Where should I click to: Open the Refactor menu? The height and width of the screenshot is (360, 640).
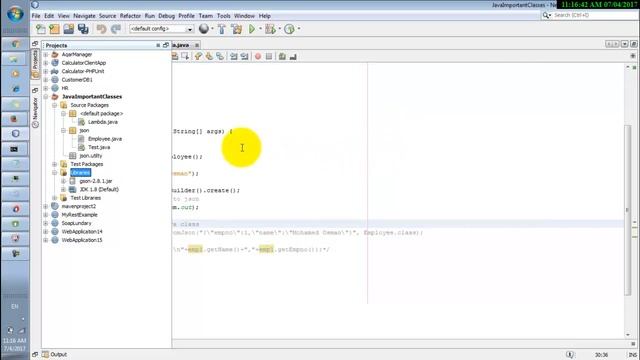click(130, 16)
